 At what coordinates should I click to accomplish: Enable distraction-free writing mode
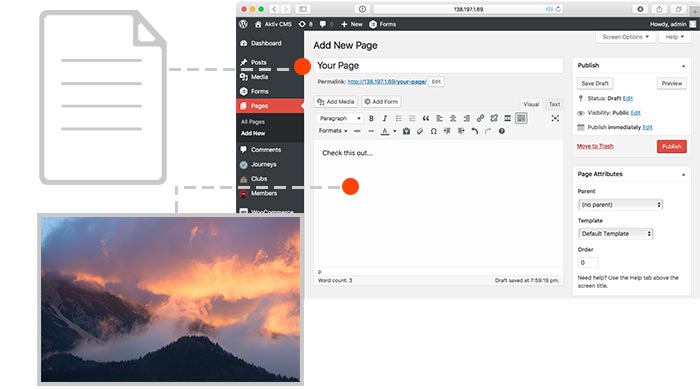coord(555,118)
